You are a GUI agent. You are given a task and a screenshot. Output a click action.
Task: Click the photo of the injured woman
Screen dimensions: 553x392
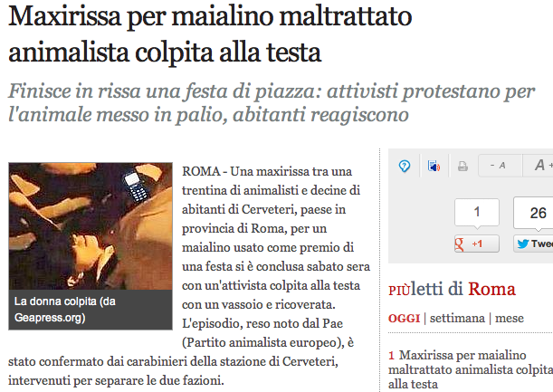point(91,226)
